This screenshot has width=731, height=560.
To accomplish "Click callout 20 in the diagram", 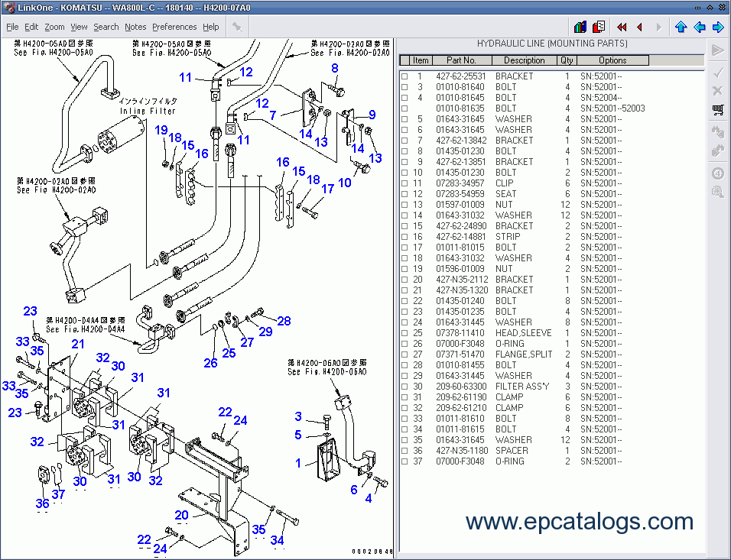I will (181, 515).
